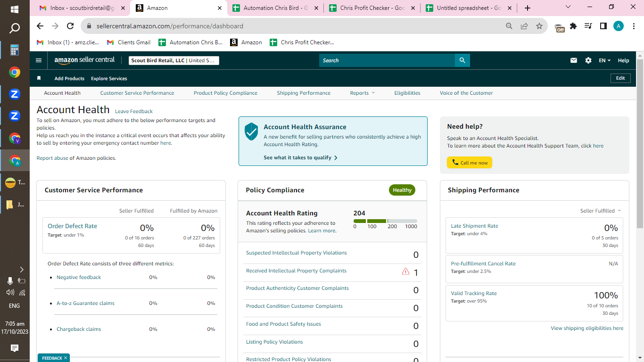
Task: Expand the Reports dropdown menu
Action: click(363, 93)
